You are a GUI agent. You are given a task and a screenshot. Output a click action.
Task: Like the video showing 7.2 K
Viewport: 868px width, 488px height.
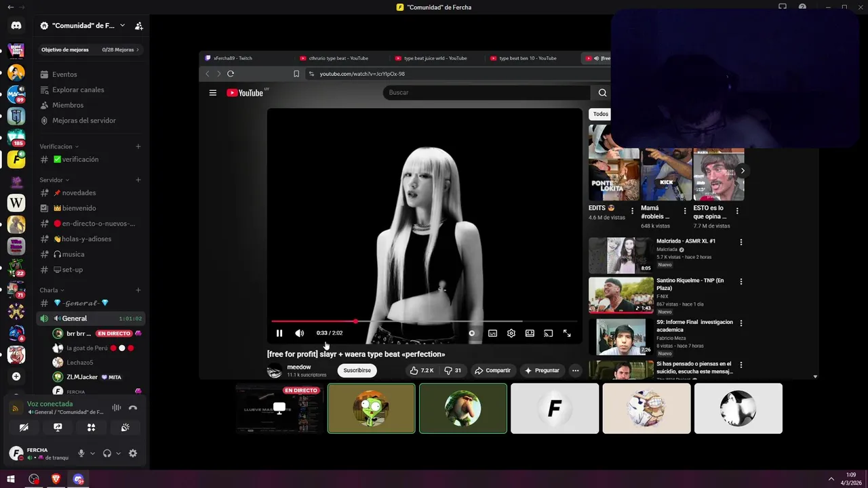pyautogui.click(x=422, y=371)
